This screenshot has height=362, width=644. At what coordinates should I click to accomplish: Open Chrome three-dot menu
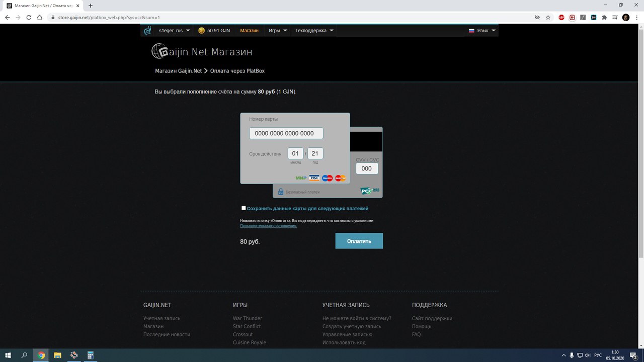636,17
